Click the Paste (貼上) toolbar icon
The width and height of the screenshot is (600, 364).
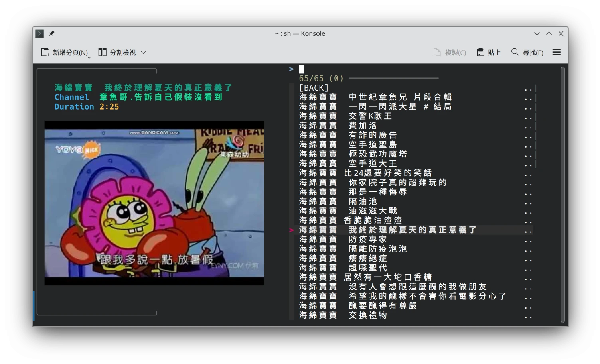[x=480, y=52]
